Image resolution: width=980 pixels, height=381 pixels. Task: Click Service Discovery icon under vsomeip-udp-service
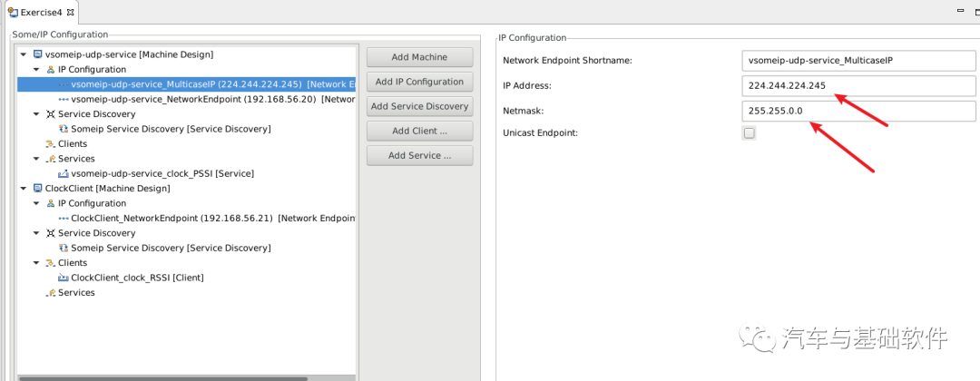(x=51, y=114)
